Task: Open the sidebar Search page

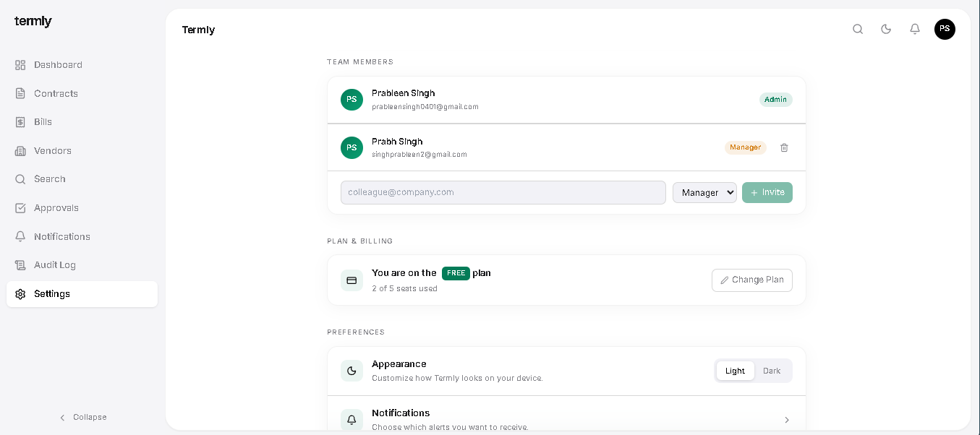Action: coord(82,179)
